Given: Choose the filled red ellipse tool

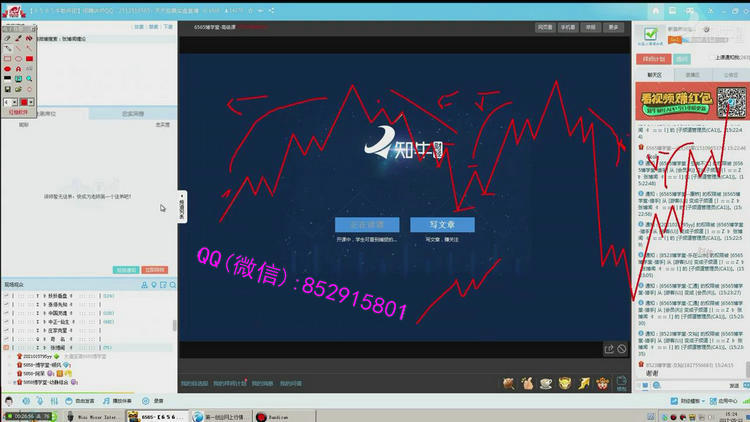Looking at the screenshot, I should pyautogui.click(x=7, y=68).
